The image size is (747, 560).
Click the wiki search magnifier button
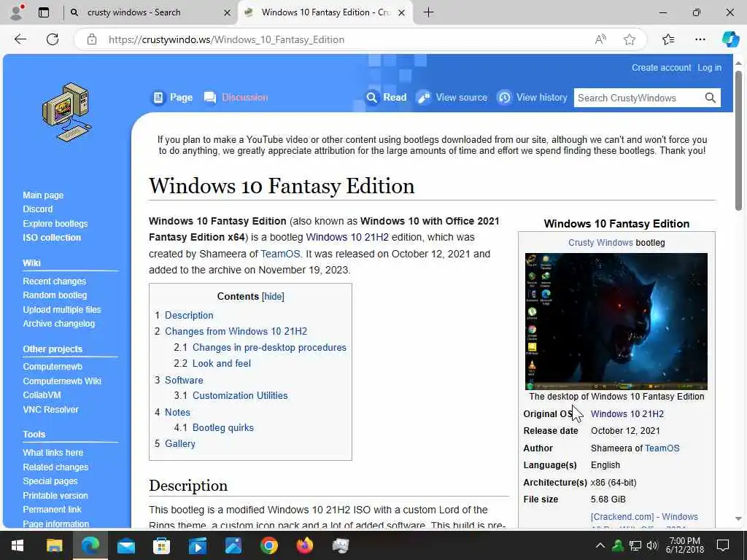[710, 98]
